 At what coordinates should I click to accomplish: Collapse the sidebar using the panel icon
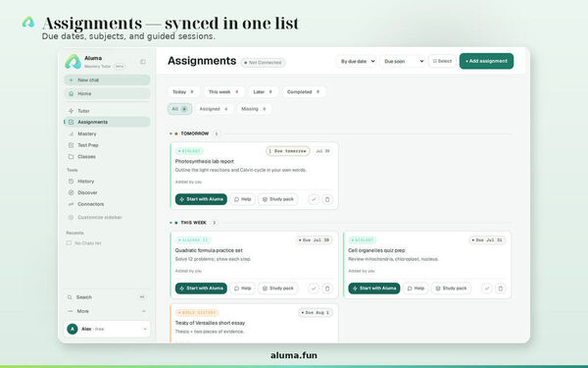point(143,62)
